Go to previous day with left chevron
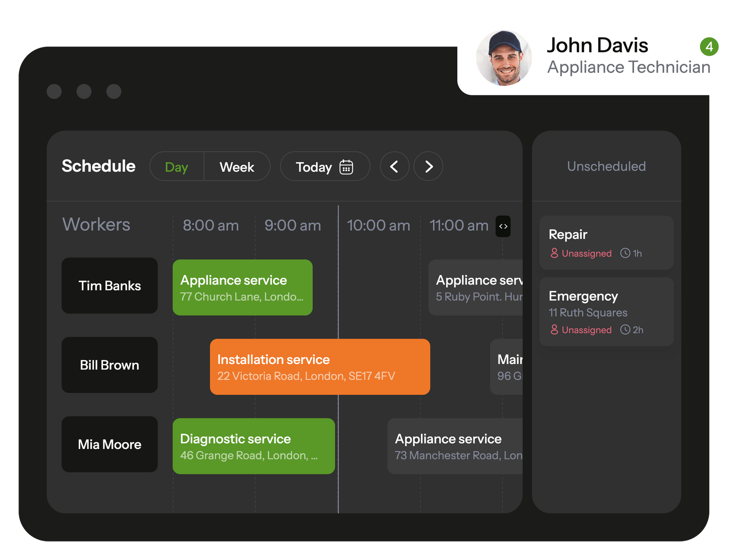The image size is (756, 560). (394, 166)
